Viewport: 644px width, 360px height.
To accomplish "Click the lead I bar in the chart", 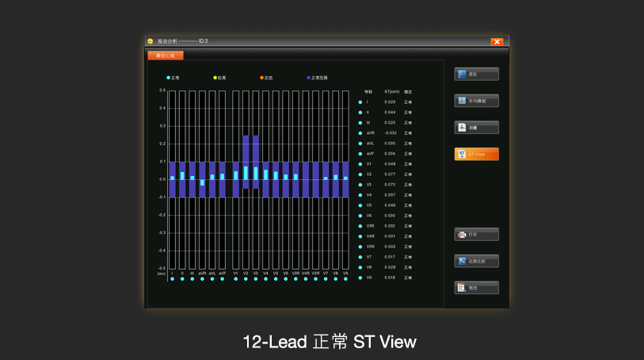I will click(172, 178).
